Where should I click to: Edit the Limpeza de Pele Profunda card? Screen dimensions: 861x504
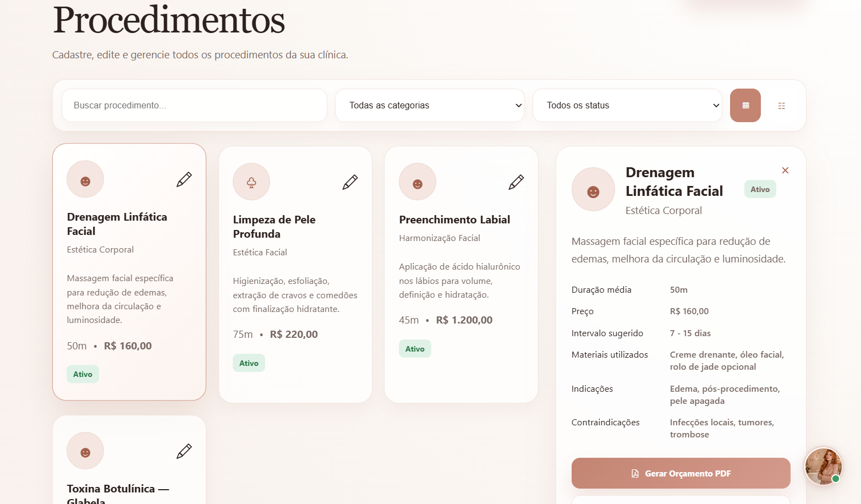pyautogui.click(x=350, y=182)
